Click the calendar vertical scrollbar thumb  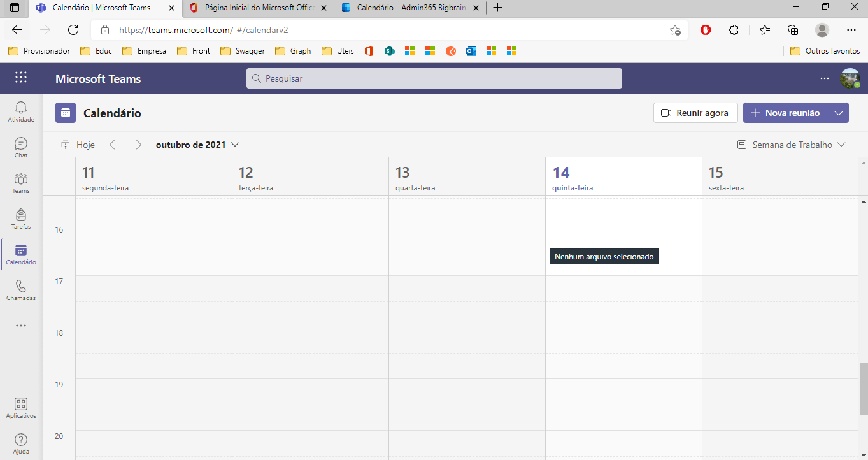point(864,389)
